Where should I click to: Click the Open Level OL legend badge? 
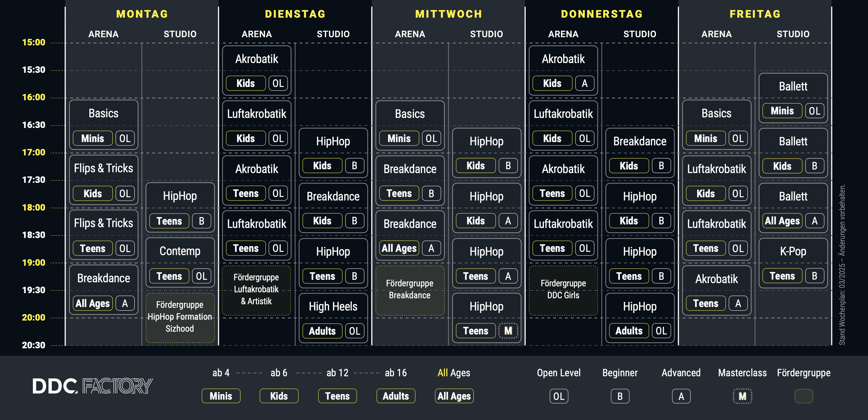point(559,396)
